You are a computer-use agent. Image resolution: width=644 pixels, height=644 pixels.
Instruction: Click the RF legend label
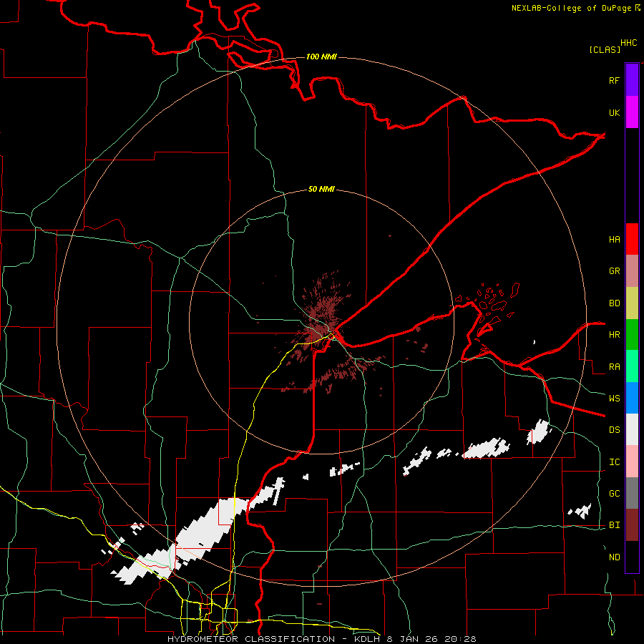tap(614, 80)
